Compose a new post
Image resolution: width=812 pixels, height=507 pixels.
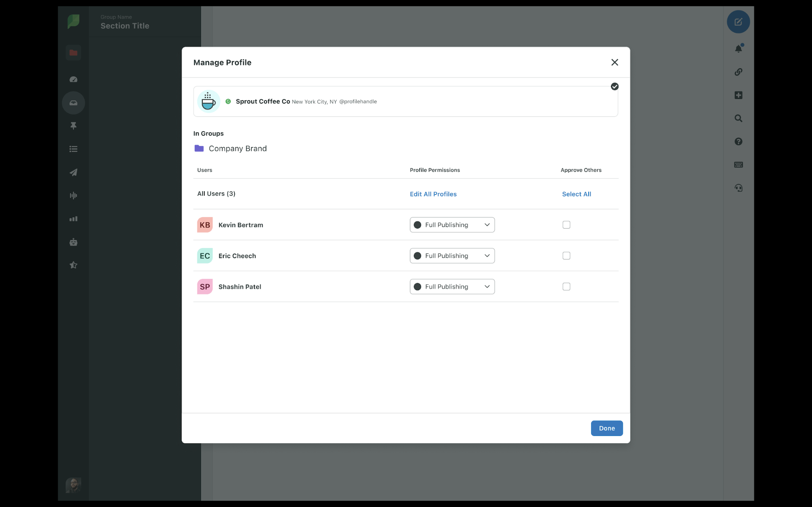tap(738, 22)
